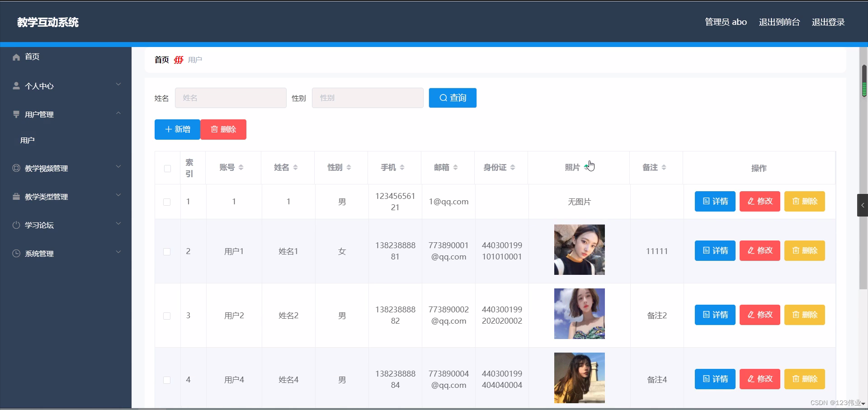This screenshot has height=410, width=868.
Task: Click the camera icon for 教学视频管理
Action: tap(16, 168)
